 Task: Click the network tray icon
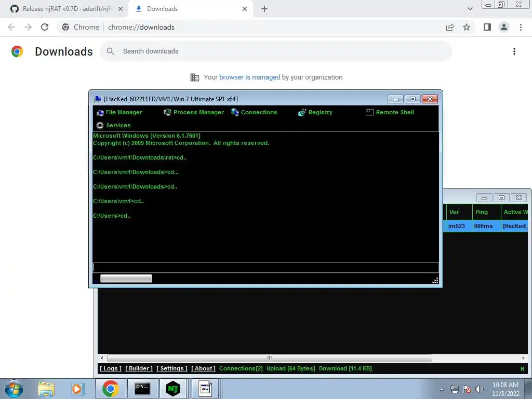pyautogui.click(x=454, y=389)
